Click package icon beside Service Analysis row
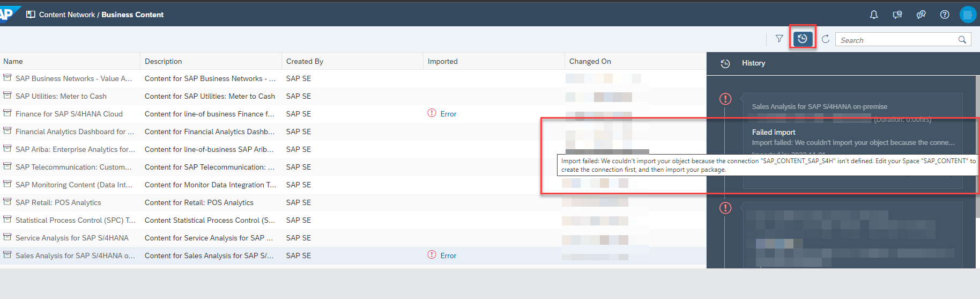Screen dimensions: 980x299 pos(8,237)
